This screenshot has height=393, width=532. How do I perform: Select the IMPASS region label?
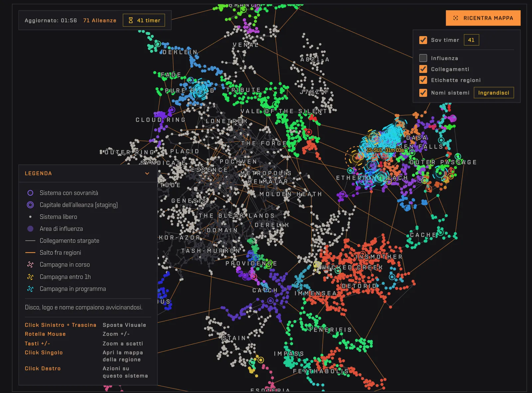[x=289, y=353]
